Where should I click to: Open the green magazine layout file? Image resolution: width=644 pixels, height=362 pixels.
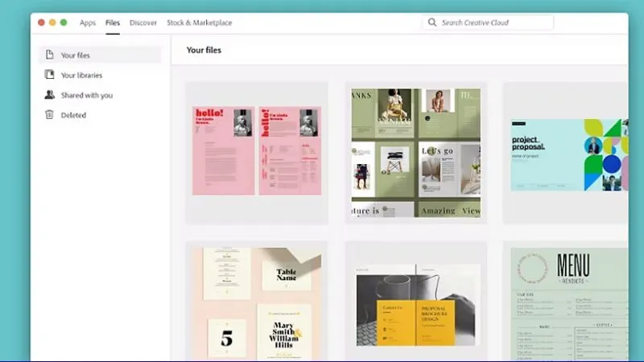415,153
